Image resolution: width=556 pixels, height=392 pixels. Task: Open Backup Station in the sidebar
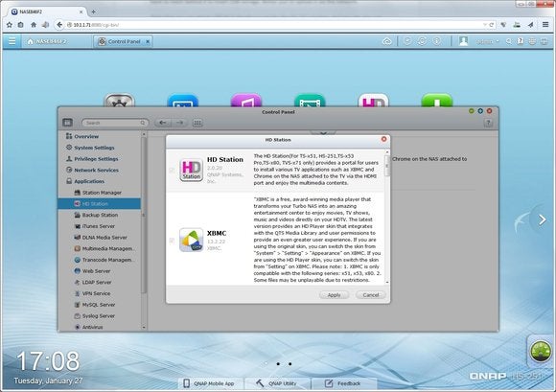coord(100,215)
